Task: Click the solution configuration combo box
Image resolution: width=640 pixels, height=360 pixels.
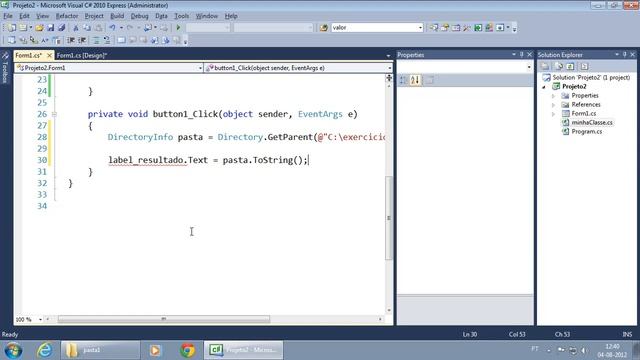Action: (208, 28)
